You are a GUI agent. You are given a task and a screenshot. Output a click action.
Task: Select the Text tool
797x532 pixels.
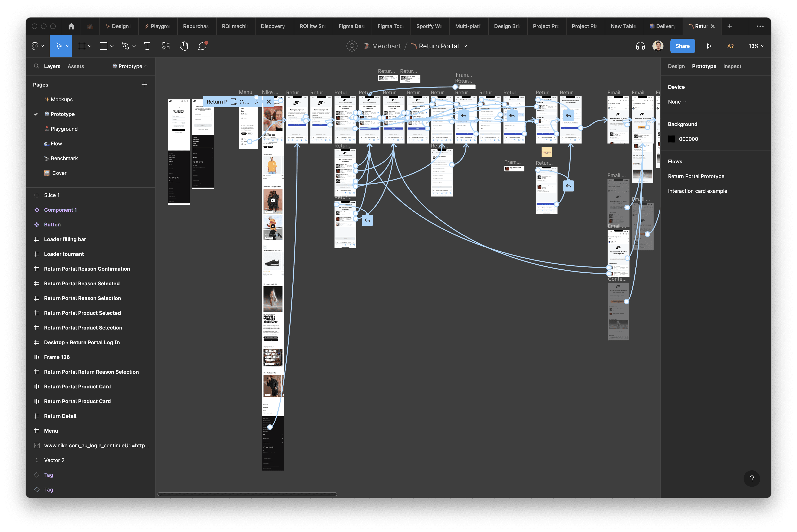point(147,46)
